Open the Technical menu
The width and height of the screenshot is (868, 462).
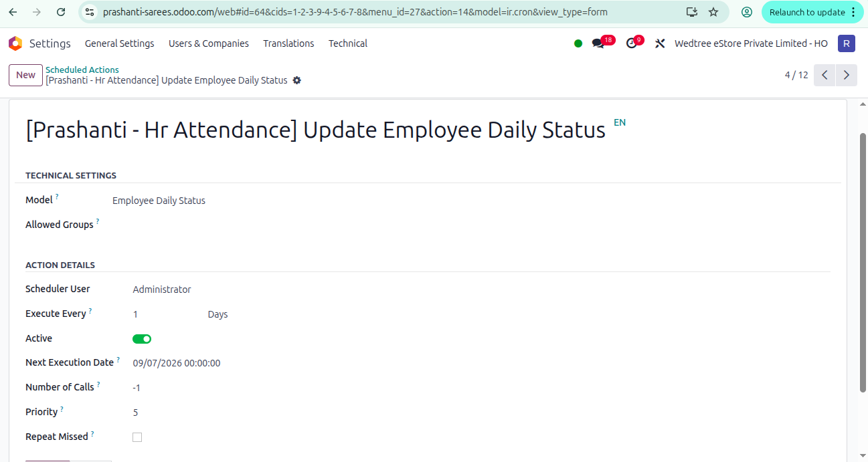[347, 43]
